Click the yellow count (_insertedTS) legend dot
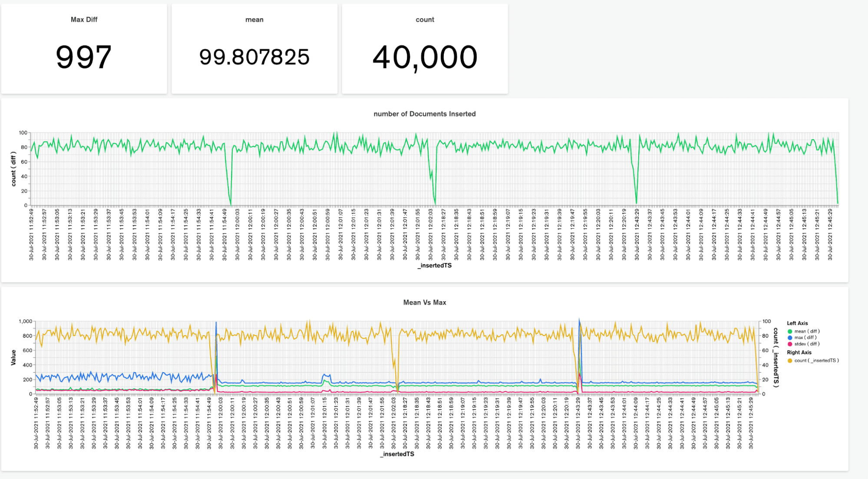868x479 pixels. click(790, 361)
